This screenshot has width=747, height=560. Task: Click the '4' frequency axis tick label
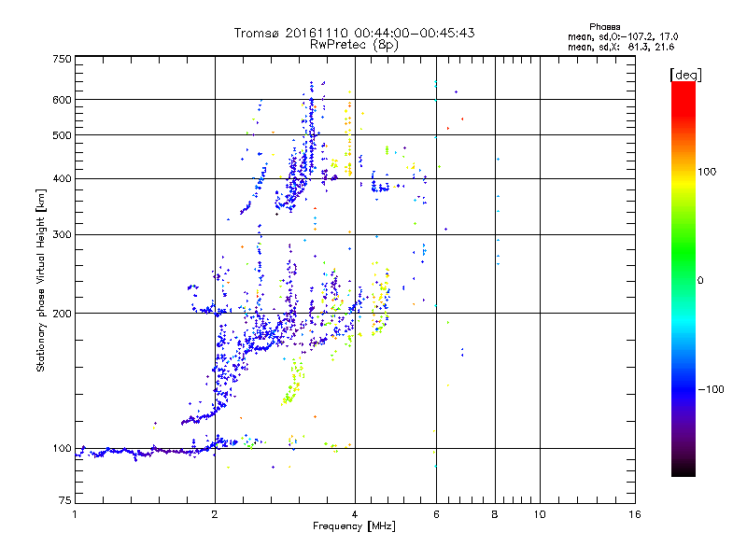click(x=355, y=514)
